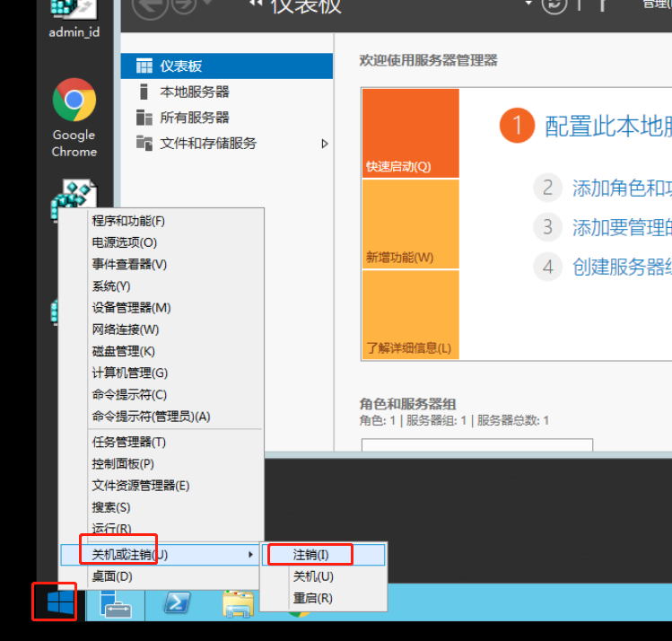Screen dimensions: 672x641
Task: Click the back arrow in Server Manager
Action: coord(149,7)
